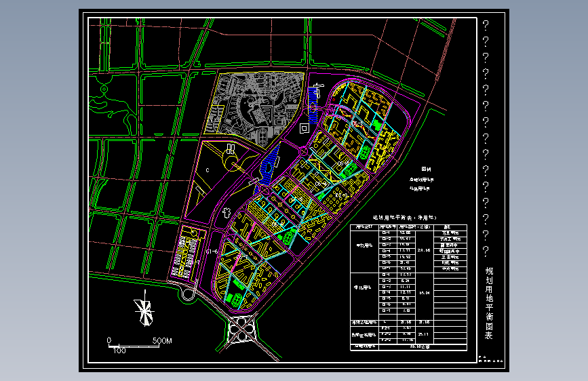Click the cloverleaf interchange at the bottom
Screen dimensions: 588x381
[241, 329]
